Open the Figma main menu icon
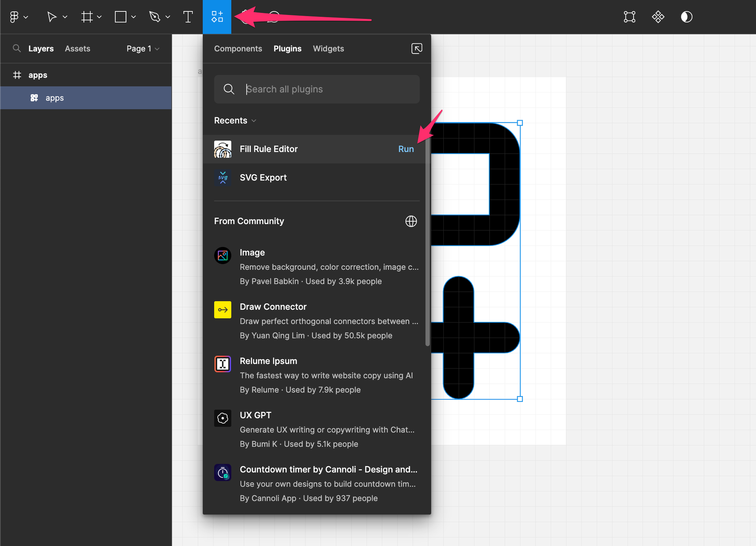 tap(15, 17)
